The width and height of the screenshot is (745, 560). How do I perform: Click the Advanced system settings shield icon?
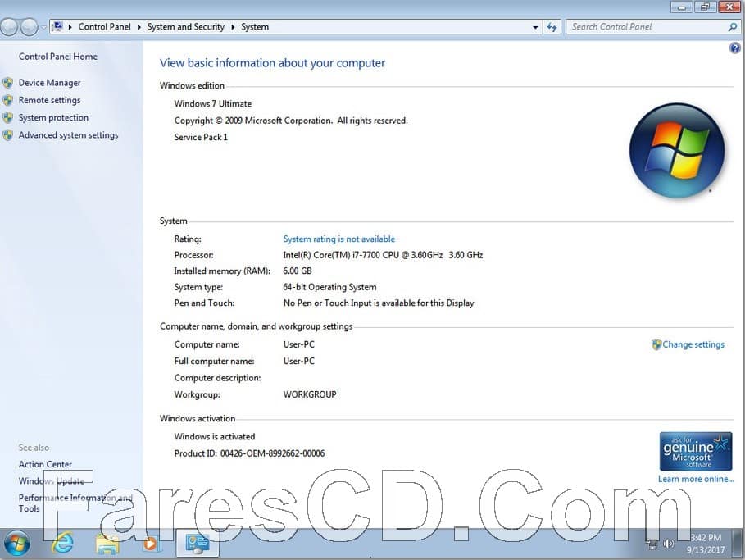[x=8, y=135]
